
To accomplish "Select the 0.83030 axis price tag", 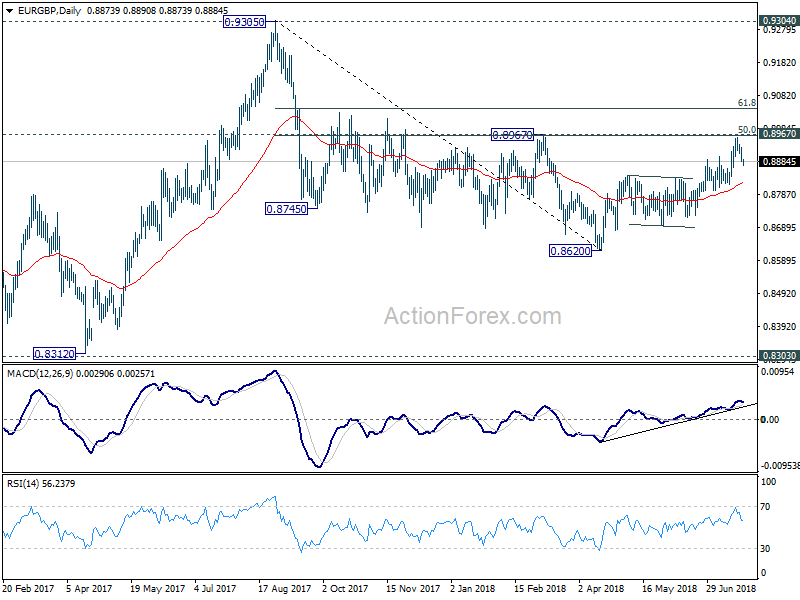I will (x=778, y=356).
